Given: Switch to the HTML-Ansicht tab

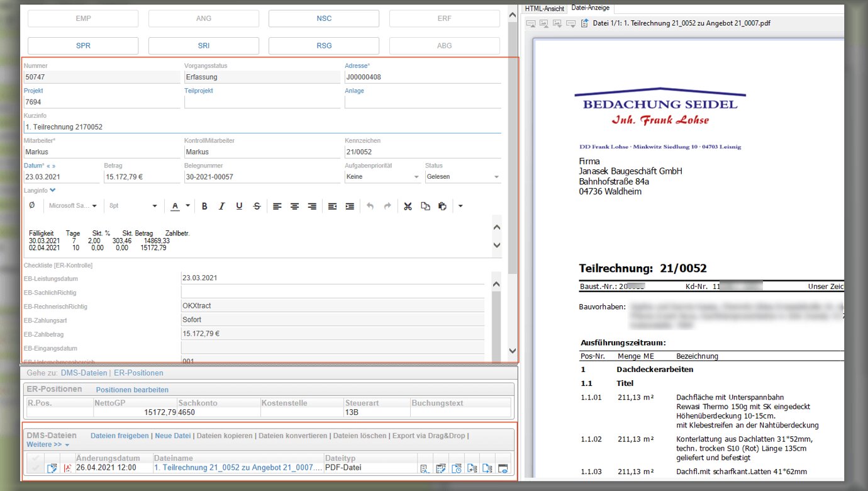Looking at the screenshot, I should (x=545, y=9).
